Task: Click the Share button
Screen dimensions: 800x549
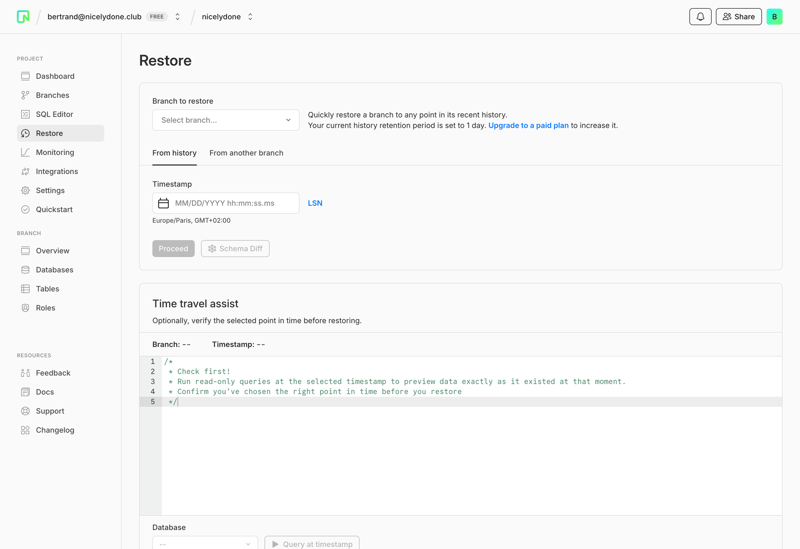Action: point(738,17)
